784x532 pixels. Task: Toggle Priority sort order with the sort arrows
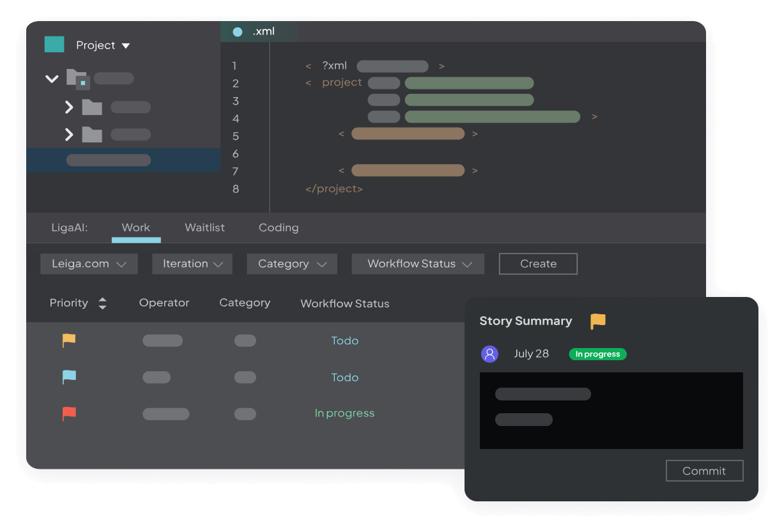(x=103, y=303)
